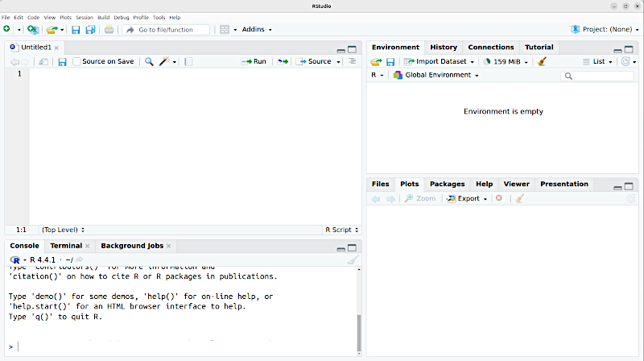Image resolution: width=644 pixels, height=361 pixels.
Task: Remove current plot with red X icon
Action: tap(499, 198)
